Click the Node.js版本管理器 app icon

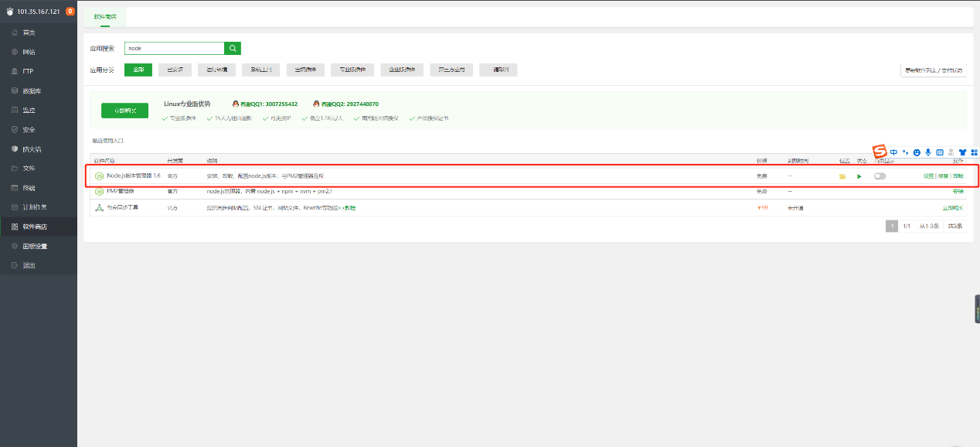99,176
